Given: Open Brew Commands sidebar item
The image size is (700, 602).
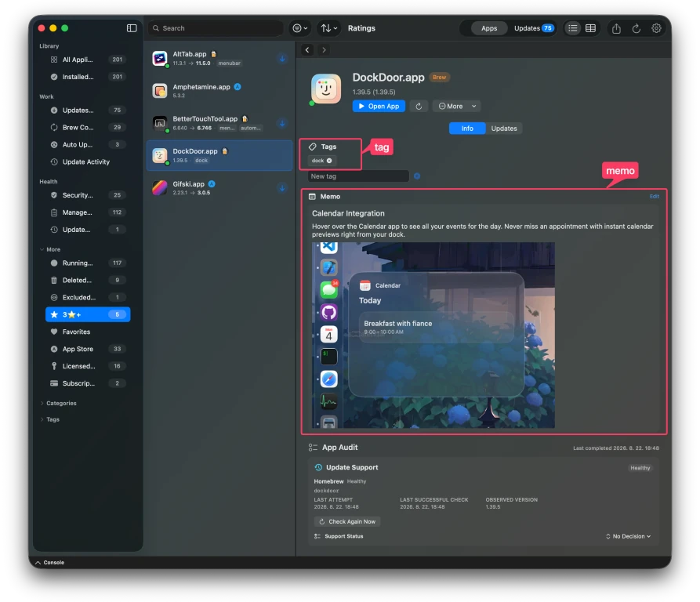Looking at the screenshot, I should point(88,127).
